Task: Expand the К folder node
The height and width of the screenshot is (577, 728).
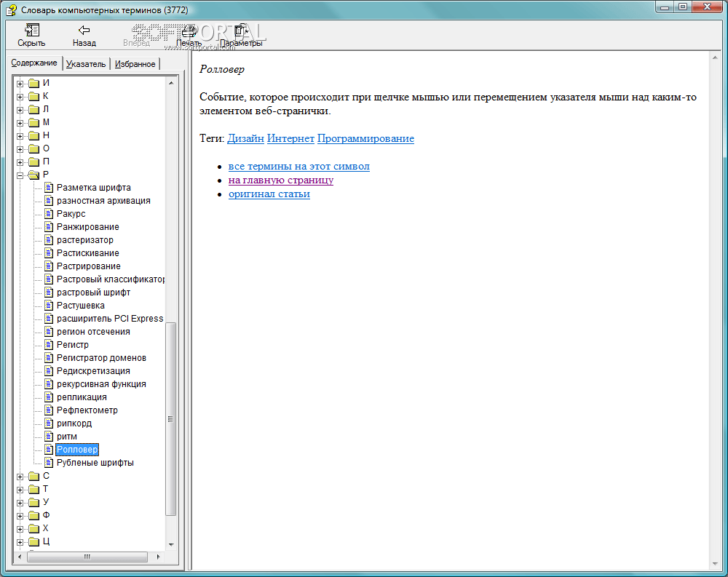Action: [20, 97]
